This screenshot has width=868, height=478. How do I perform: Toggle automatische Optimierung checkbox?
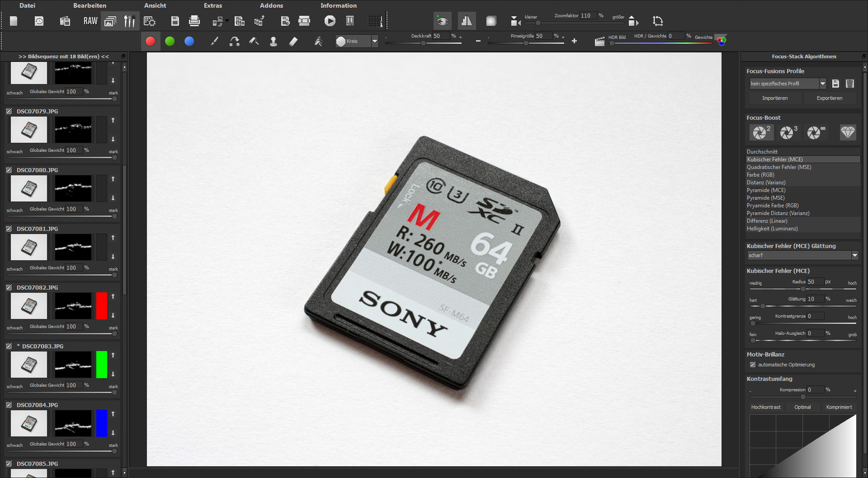(753, 365)
